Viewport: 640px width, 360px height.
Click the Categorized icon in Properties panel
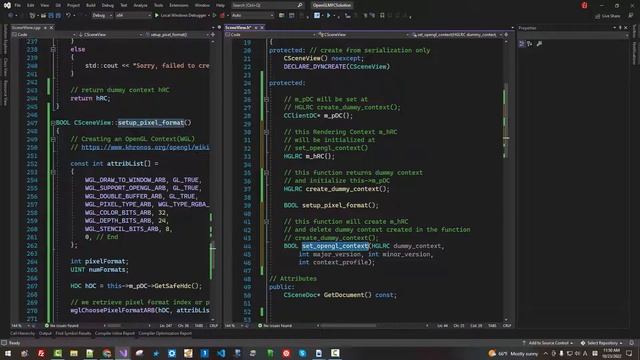point(522,43)
